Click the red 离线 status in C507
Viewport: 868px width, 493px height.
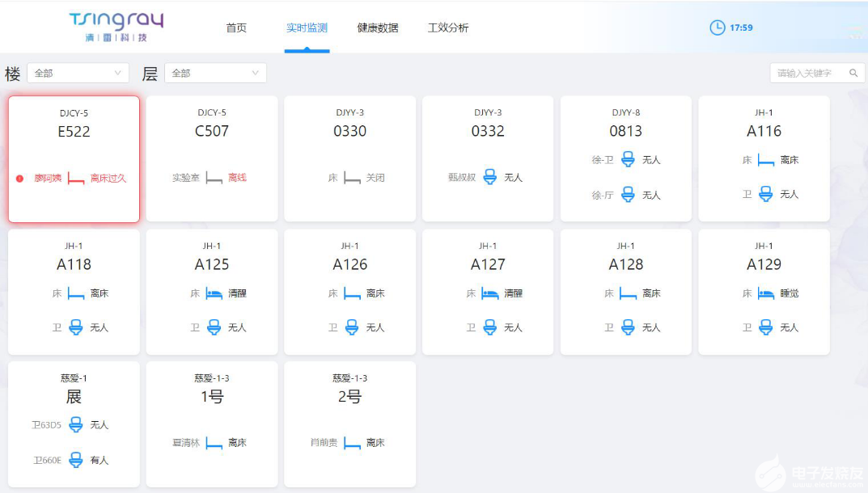pos(237,178)
